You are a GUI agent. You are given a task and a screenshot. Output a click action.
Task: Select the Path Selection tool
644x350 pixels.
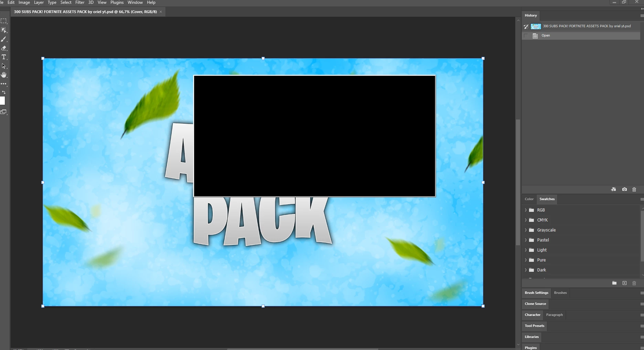(x=4, y=66)
